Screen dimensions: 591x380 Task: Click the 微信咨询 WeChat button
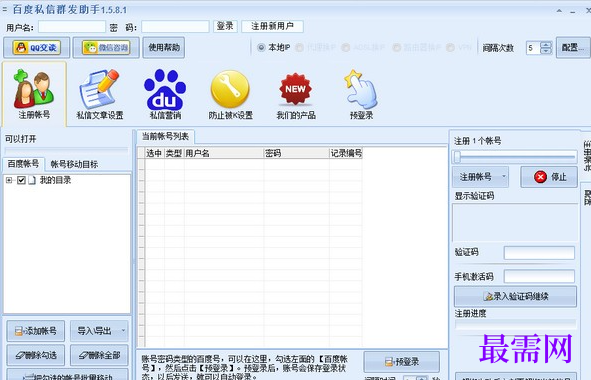pos(106,48)
